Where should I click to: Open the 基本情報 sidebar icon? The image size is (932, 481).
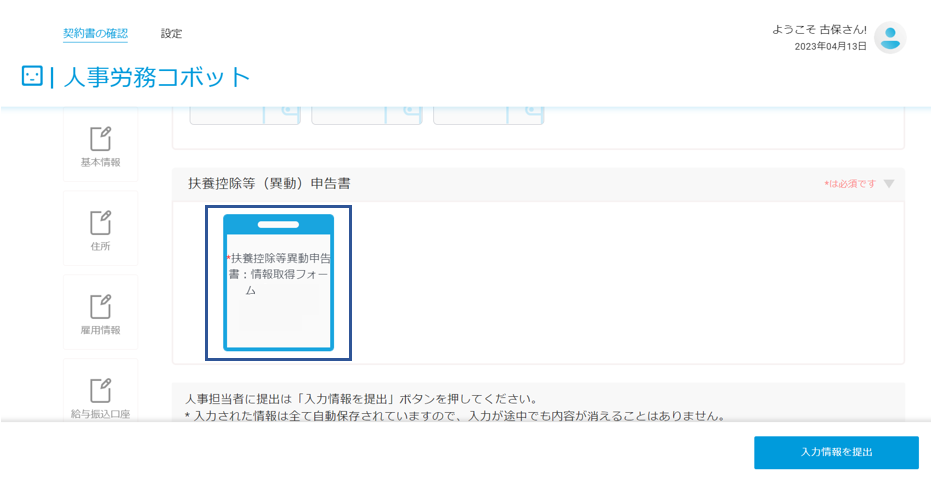[100, 139]
